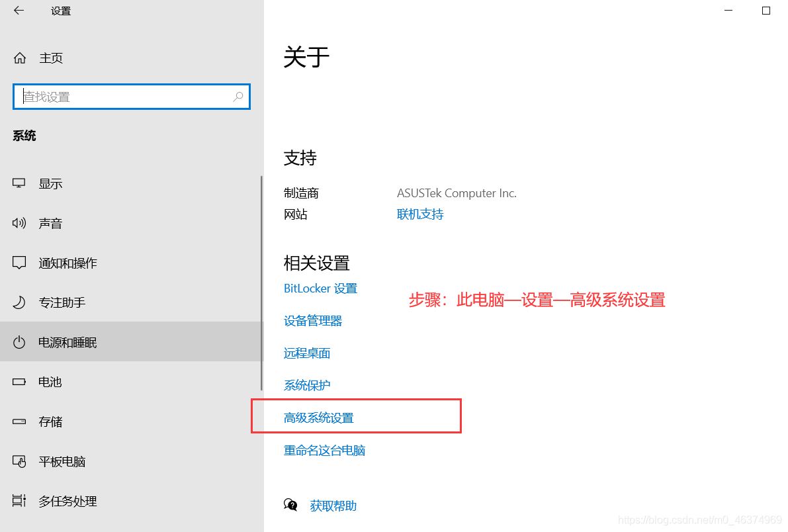Open 高级系统设置 advanced system settings

[319, 418]
